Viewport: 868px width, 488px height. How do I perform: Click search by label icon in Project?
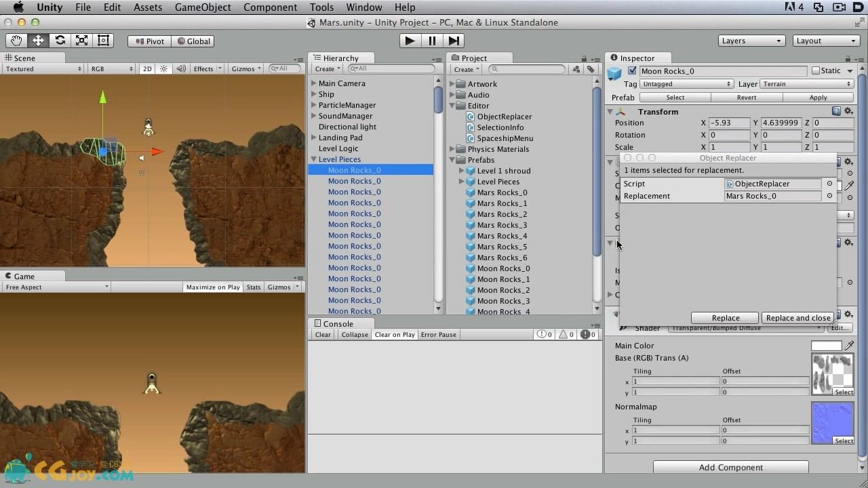[x=591, y=69]
